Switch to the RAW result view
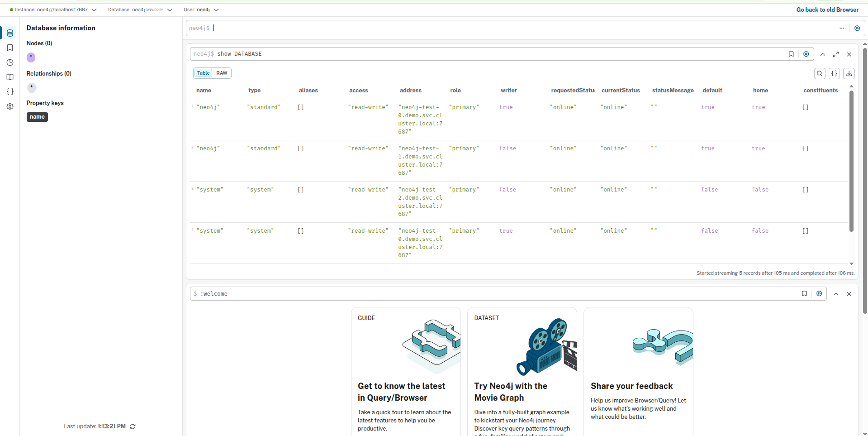The height and width of the screenshot is (436, 868). [222, 73]
